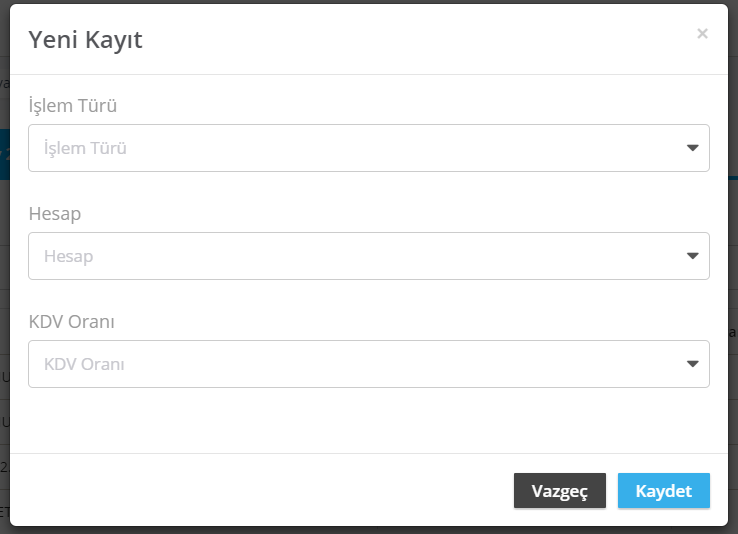Click the Hesap dropdown caret icon
This screenshot has height=534, width=738.
tap(692, 256)
